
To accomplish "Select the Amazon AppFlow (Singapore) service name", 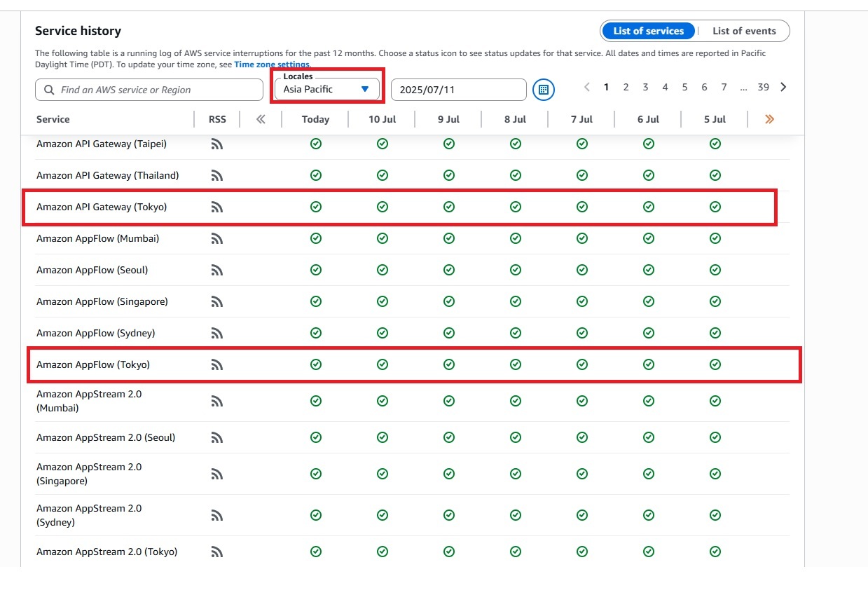I will [x=102, y=301].
